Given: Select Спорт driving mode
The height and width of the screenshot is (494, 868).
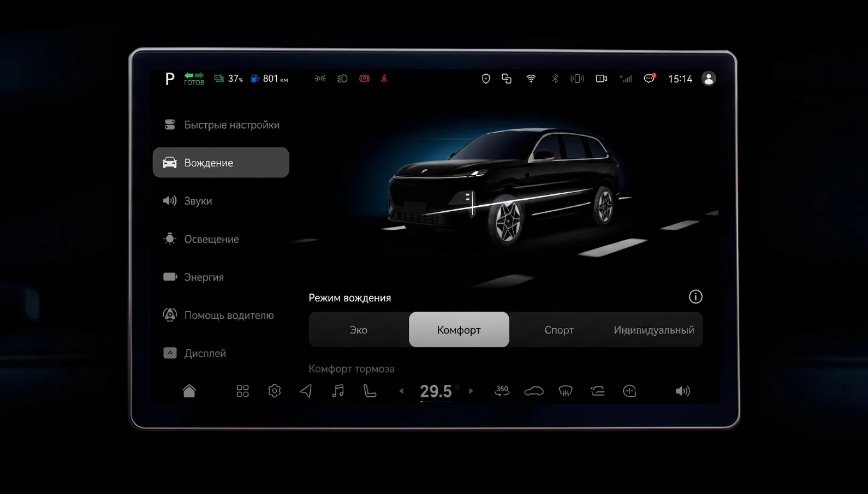Looking at the screenshot, I should (559, 330).
